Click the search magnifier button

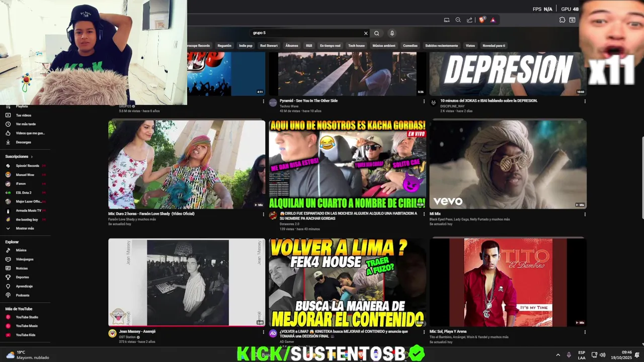click(x=376, y=33)
